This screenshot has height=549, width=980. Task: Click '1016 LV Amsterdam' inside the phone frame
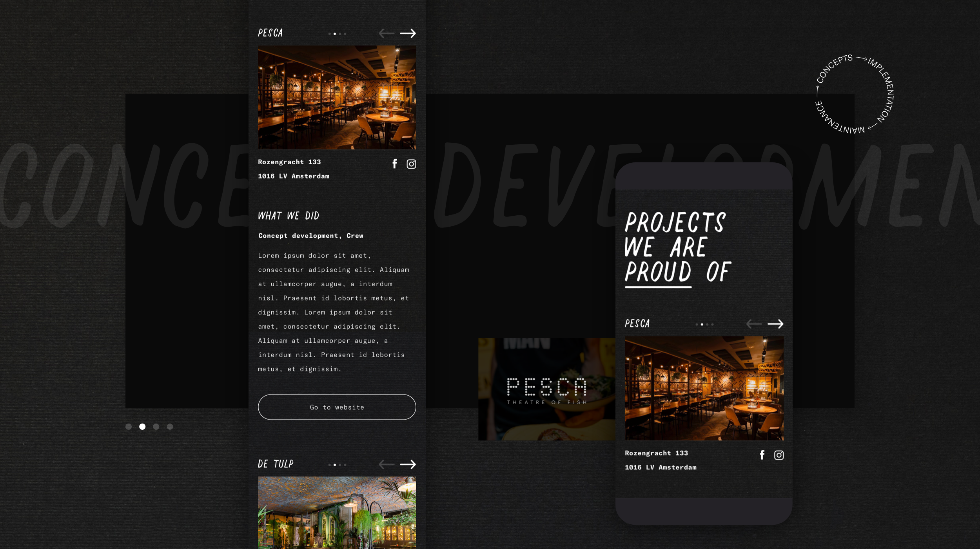tap(661, 467)
